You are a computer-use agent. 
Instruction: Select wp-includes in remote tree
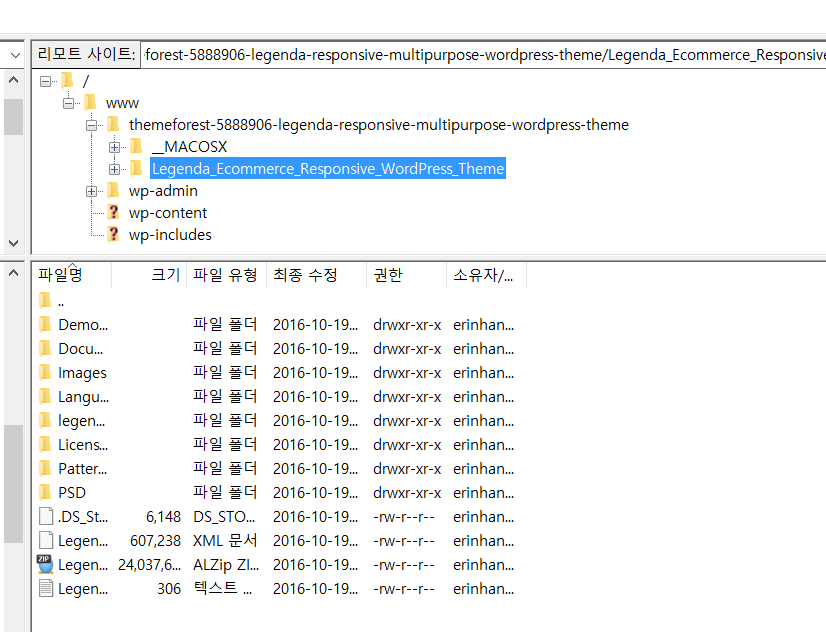coord(170,235)
